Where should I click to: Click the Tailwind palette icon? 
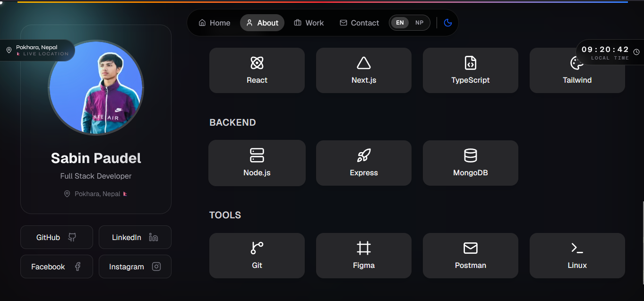(x=577, y=63)
